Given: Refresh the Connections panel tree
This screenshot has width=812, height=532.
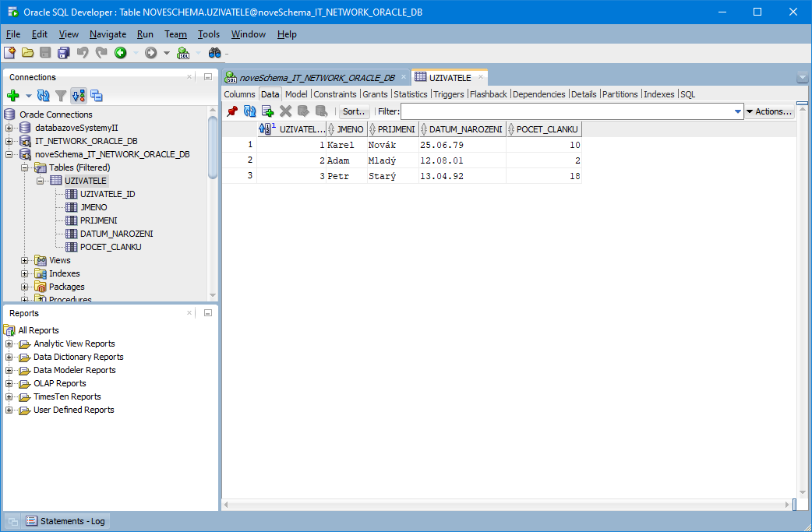Looking at the screenshot, I should point(44,96).
